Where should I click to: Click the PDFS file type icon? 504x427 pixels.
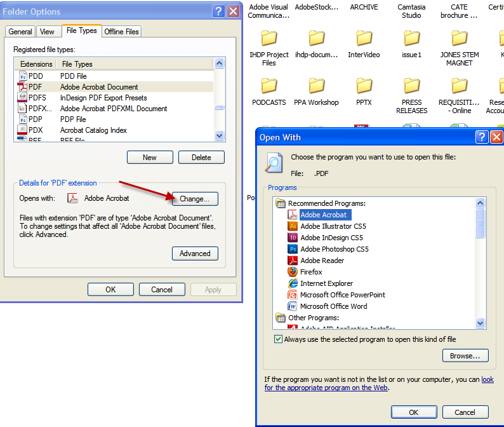point(22,97)
